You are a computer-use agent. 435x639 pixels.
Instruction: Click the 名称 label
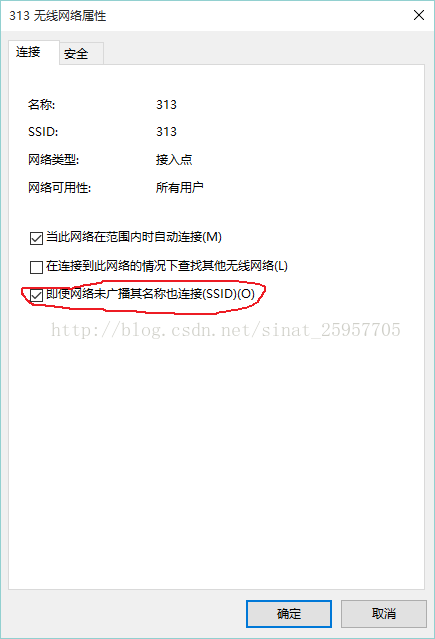click(x=42, y=105)
